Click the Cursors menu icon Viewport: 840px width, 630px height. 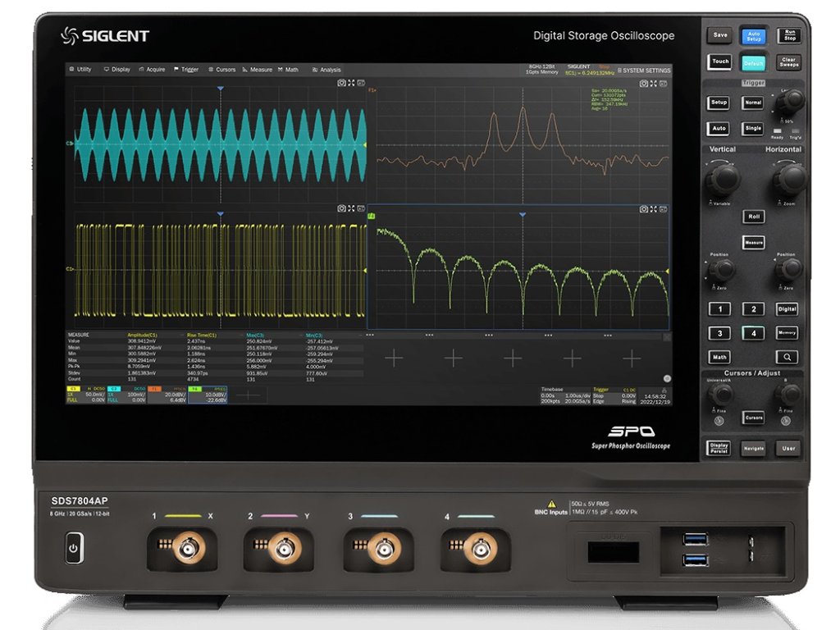(211, 70)
